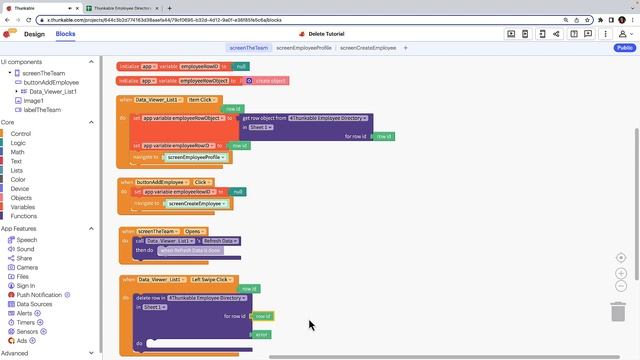
Task: Open the Files feature blocks
Action: click(22, 277)
